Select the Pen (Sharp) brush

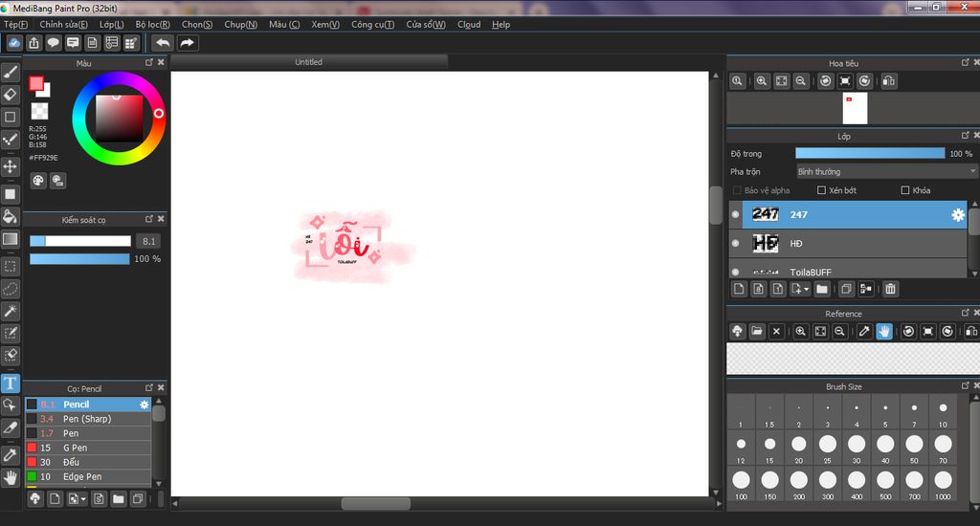[x=87, y=419]
